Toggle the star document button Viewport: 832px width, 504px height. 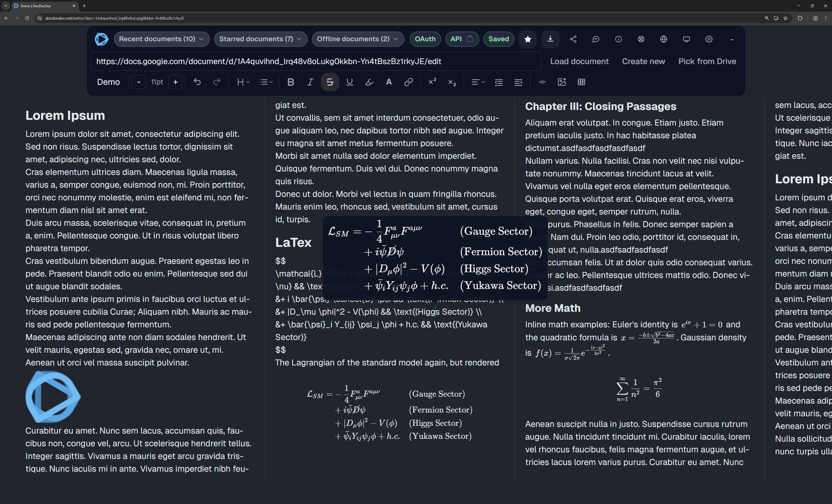tap(528, 39)
